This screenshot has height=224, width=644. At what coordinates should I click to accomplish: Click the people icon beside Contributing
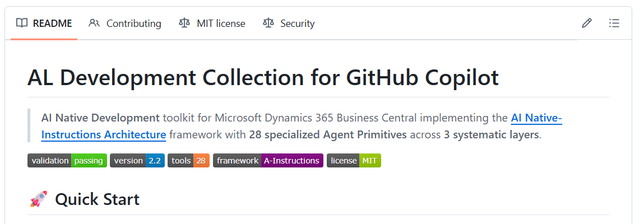94,23
